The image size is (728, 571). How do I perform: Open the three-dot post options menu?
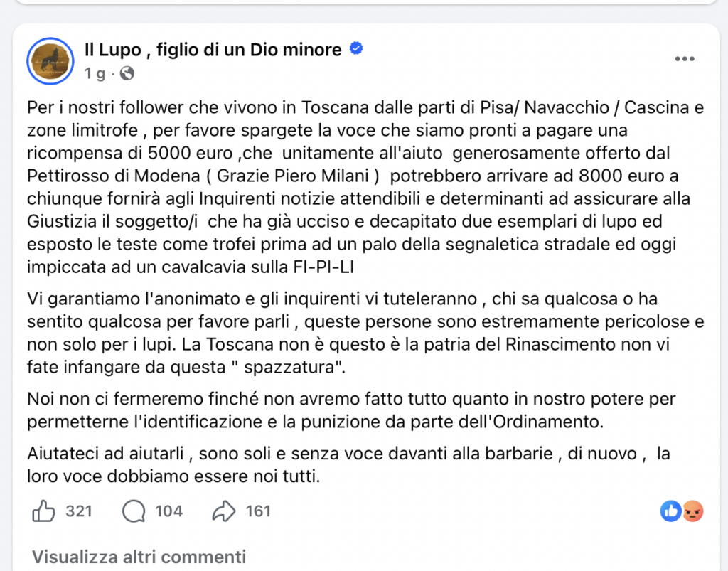point(684,59)
